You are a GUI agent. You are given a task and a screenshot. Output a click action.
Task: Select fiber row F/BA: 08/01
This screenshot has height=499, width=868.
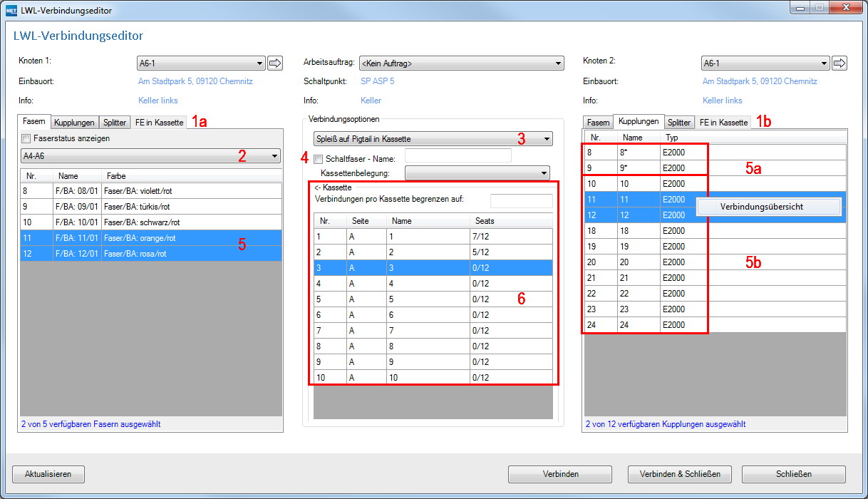(151, 191)
